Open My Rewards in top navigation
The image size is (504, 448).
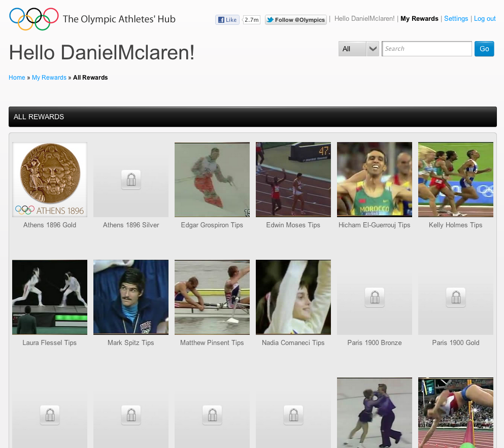pyautogui.click(x=419, y=19)
